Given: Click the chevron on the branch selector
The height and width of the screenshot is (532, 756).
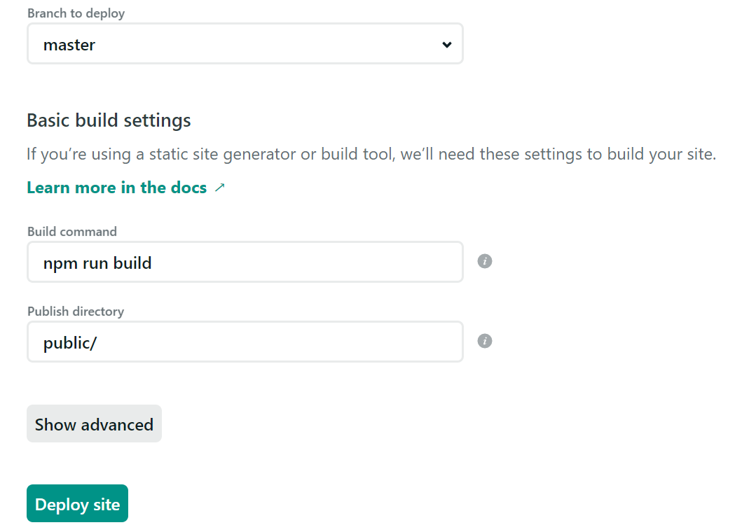Looking at the screenshot, I should pos(446,44).
